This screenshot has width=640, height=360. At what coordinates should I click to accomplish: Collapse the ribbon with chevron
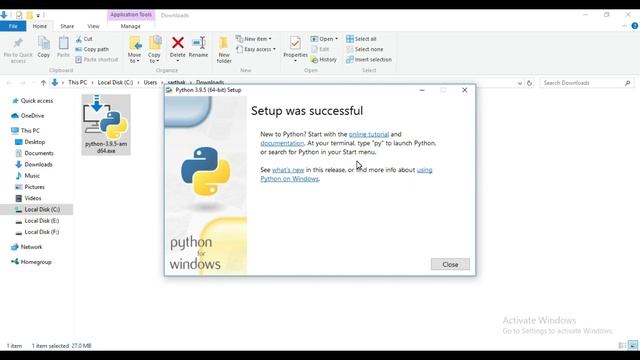[x=624, y=26]
